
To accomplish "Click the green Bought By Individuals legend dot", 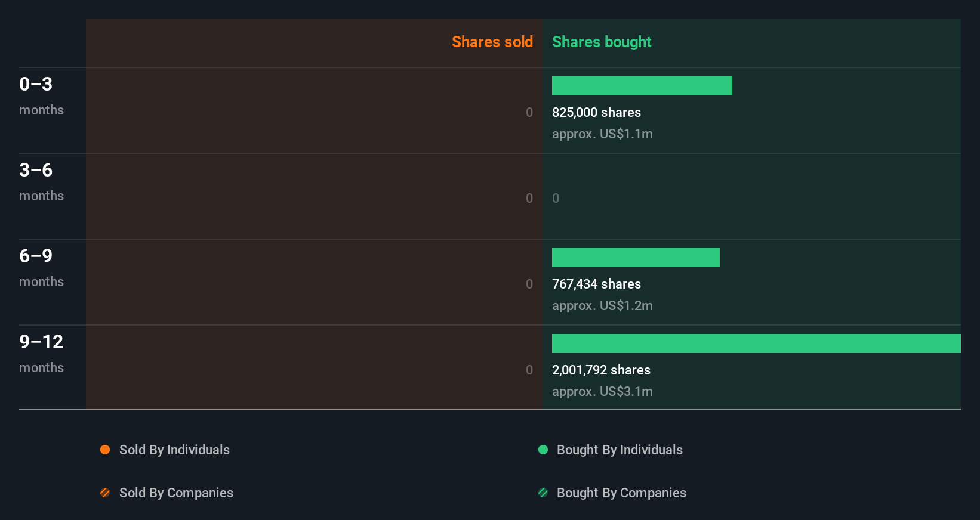I will 543,450.
